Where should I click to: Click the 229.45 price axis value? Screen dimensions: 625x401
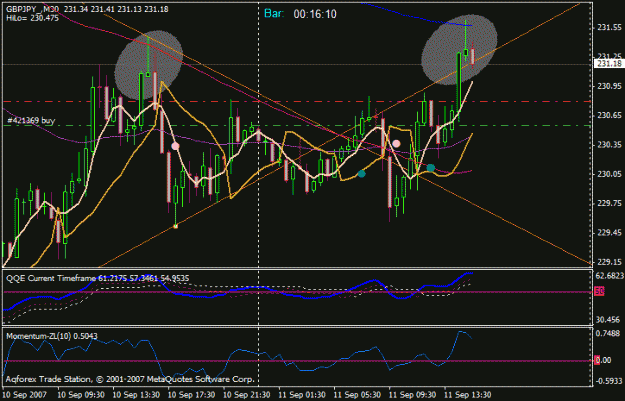click(609, 233)
